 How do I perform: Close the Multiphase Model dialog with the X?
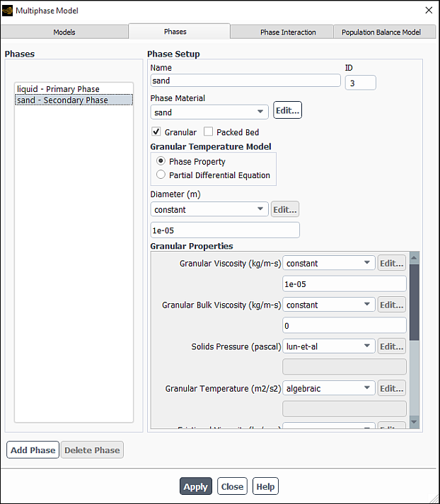pos(429,11)
